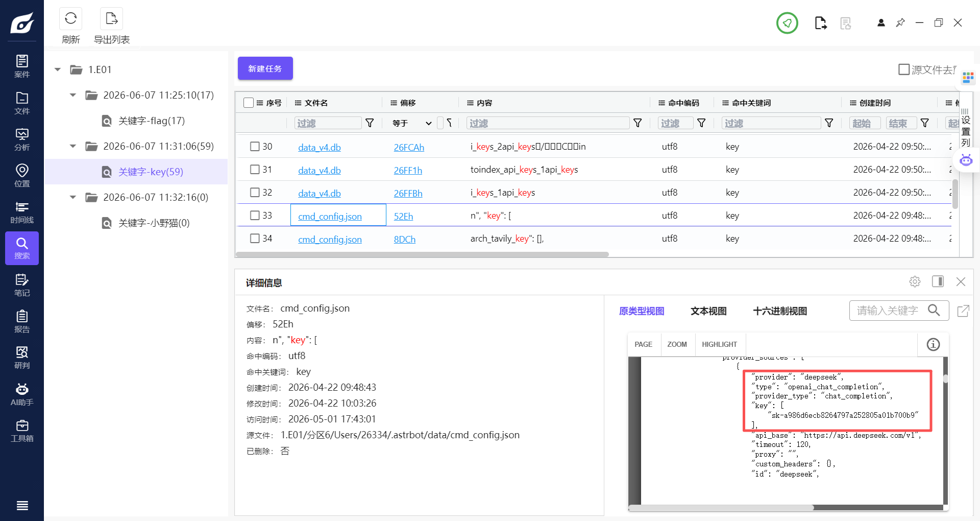The width and height of the screenshot is (980, 521).
Task: Open the 笔记 sidebar section
Action: [22, 285]
